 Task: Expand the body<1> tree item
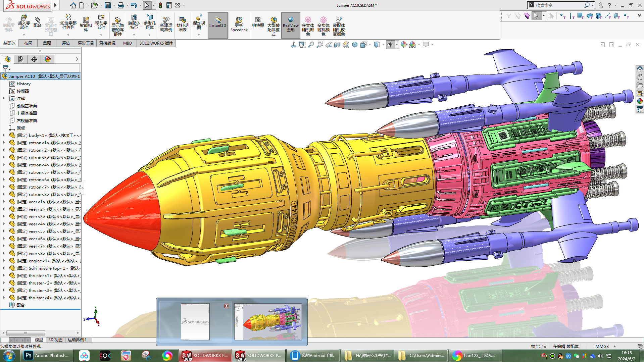pos(4,136)
